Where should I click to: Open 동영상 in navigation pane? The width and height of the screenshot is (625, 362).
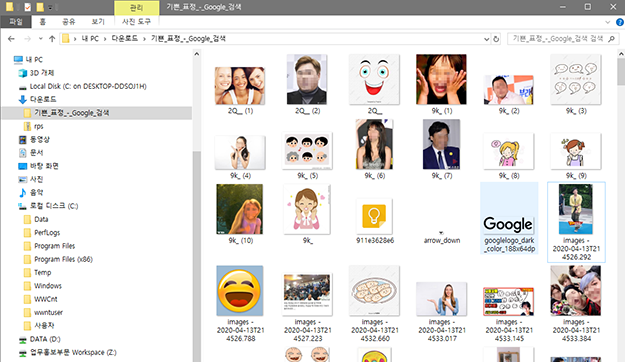[x=40, y=140]
